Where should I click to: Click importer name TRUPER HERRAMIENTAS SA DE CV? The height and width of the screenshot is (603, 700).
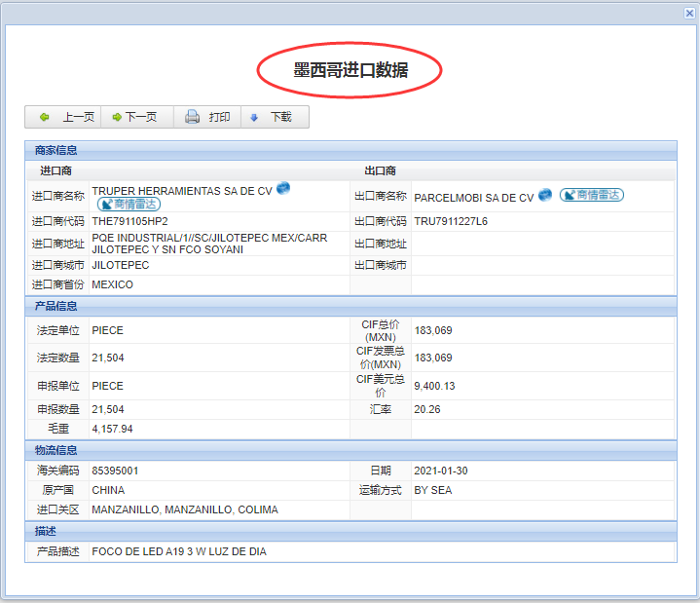pyautogui.click(x=182, y=192)
